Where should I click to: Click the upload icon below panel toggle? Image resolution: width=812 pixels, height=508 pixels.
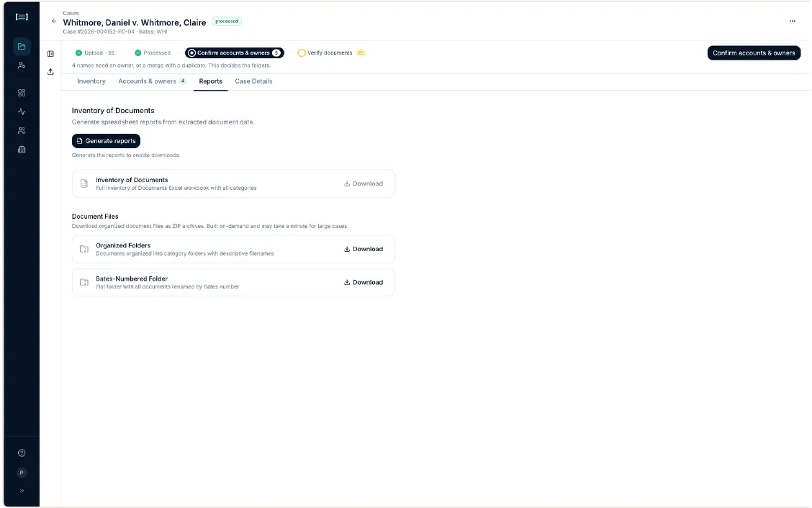50,72
